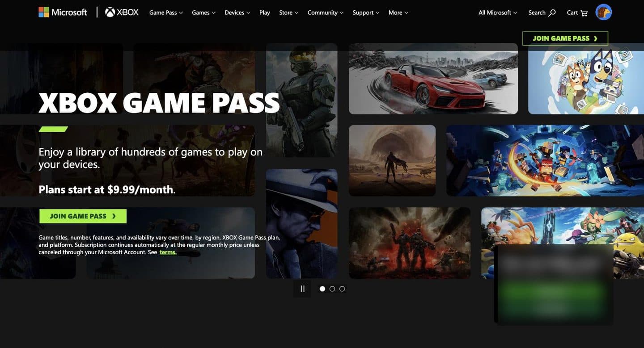644x348 pixels.
Task: Open the terms link
Action: (x=168, y=252)
